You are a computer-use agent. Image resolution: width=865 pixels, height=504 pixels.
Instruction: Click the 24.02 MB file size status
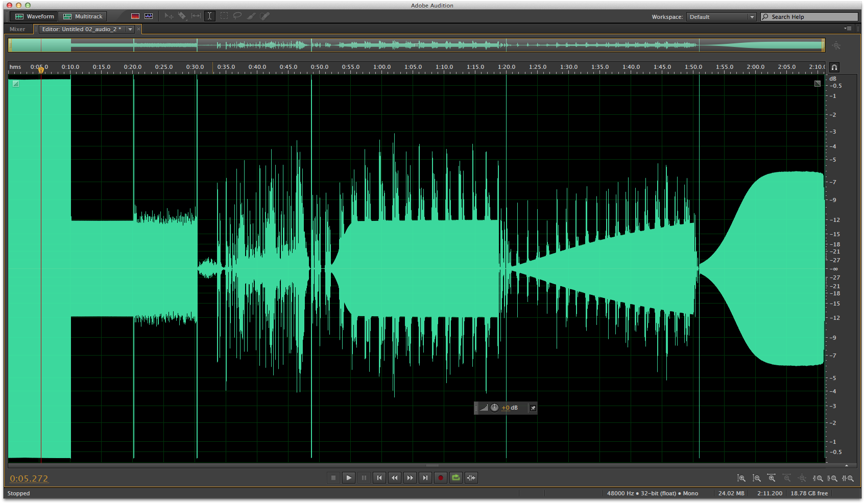pos(731,493)
